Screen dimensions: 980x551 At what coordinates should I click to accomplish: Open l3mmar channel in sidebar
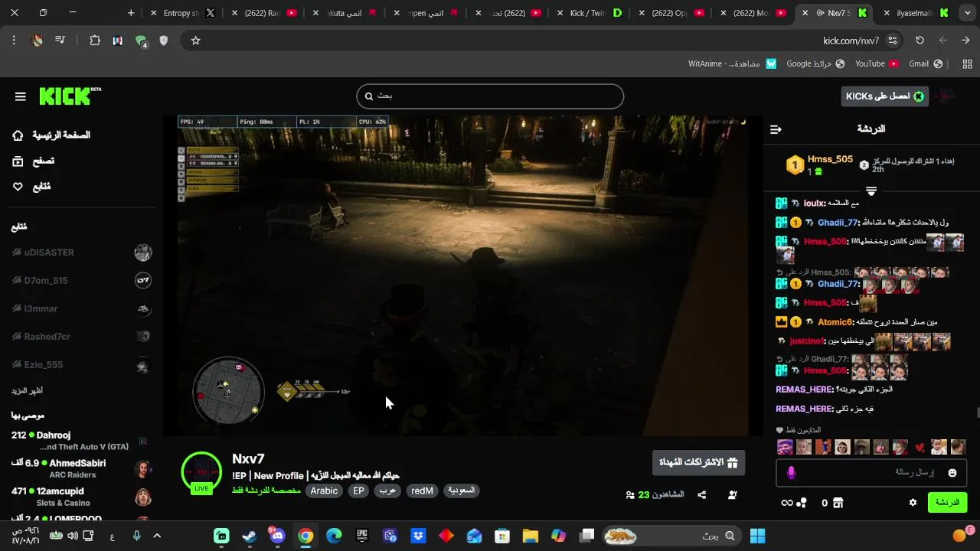(81, 308)
